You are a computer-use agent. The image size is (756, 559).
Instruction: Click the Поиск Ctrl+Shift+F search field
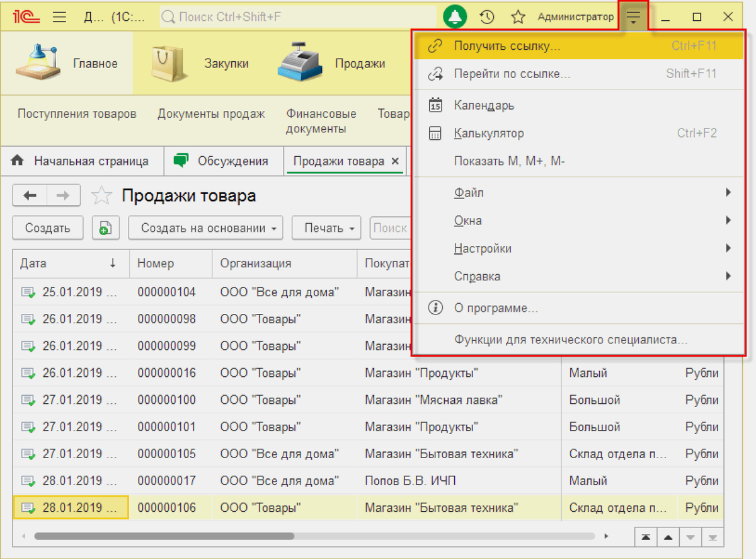pyautogui.click(x=297, y=17)
